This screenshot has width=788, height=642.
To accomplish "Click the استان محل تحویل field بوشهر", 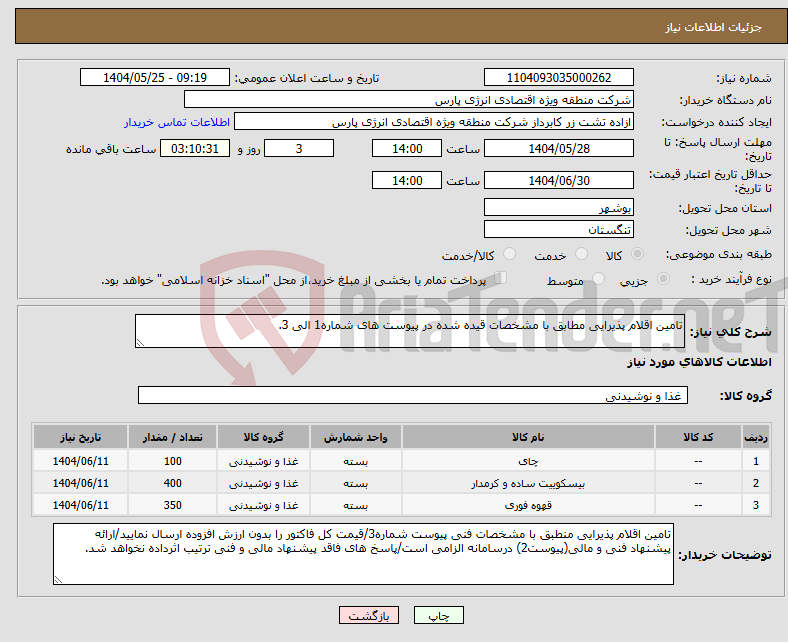I will (558, 207).
